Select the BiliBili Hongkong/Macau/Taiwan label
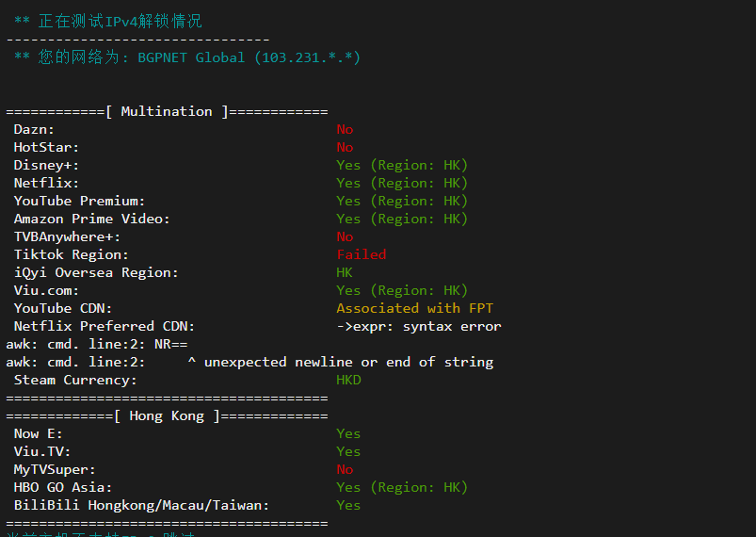The image size is (756, 537). [141, 505]
